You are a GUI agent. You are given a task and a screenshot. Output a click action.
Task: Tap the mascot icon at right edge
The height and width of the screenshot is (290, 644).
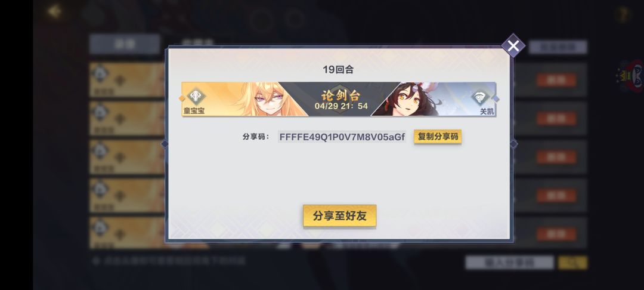coord(630,76)
